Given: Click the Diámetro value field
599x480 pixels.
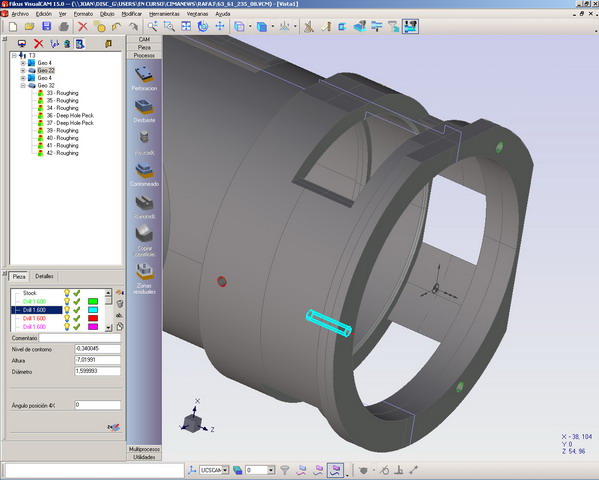Looking at the screenshot, I should (x=97, y=371).
